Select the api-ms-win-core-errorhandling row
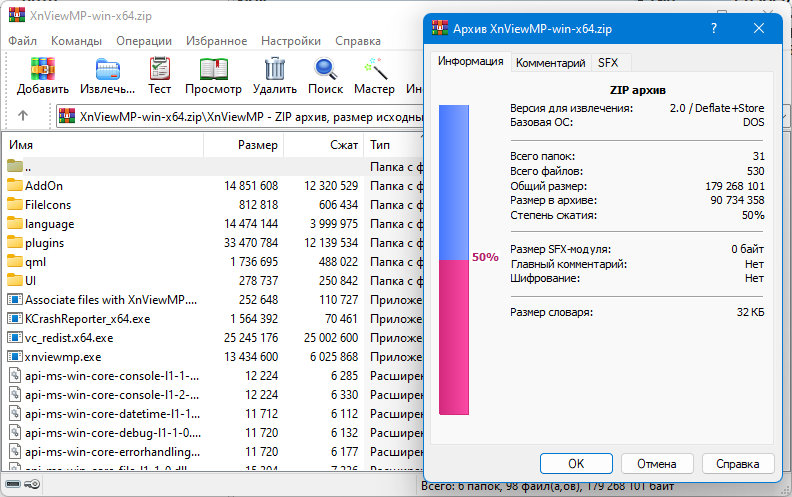The width and height of the screenshot is (792, 497). click(x=213, y=452)
